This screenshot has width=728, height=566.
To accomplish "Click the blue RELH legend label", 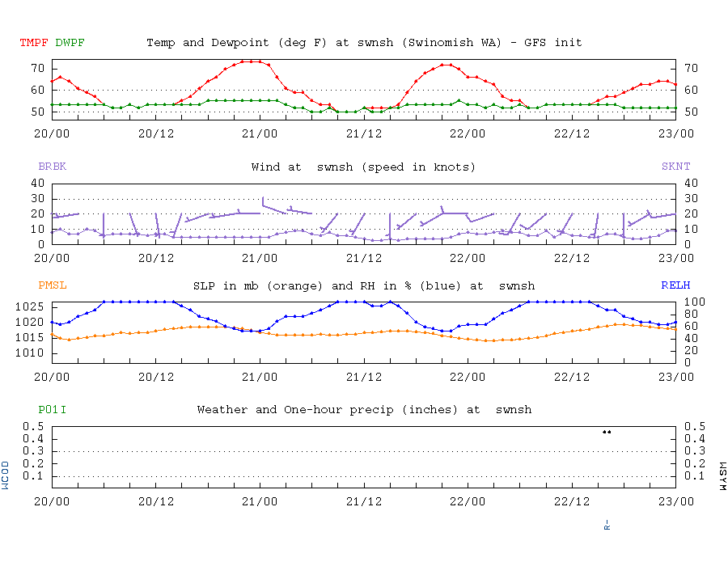I will [x=675, y=285].
